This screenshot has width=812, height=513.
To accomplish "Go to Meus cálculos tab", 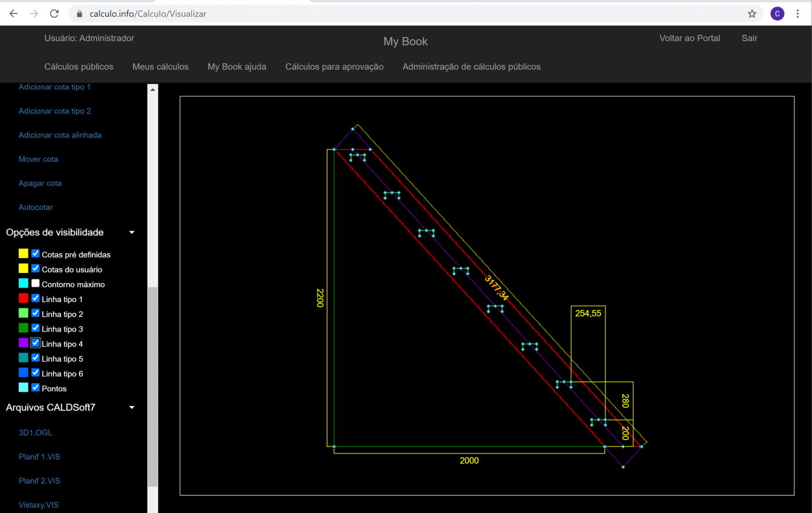I will click(x=160, y=67).
